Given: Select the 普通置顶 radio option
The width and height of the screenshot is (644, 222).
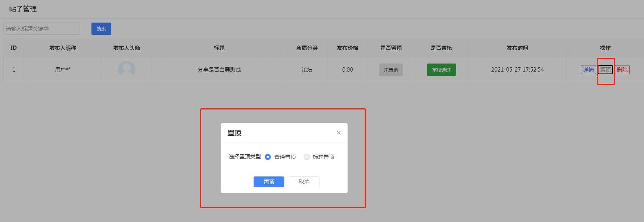Looking at the screenshot, I should 268,157.
